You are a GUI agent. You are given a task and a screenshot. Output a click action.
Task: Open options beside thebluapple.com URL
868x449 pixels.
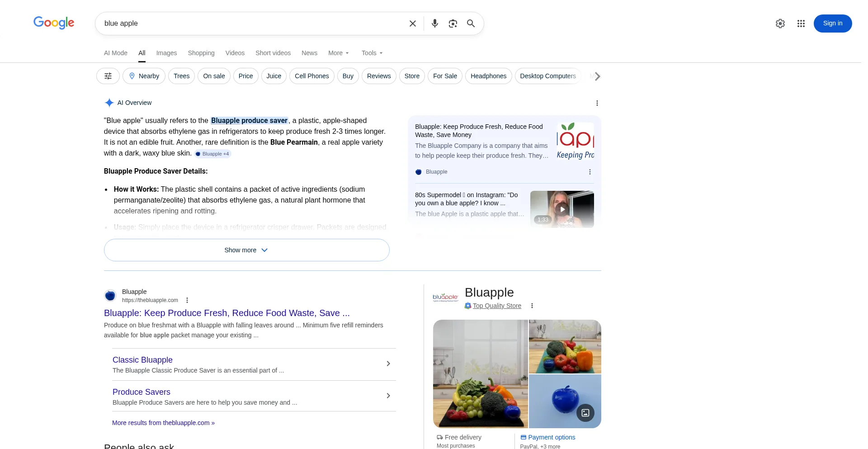coord(187,300)
